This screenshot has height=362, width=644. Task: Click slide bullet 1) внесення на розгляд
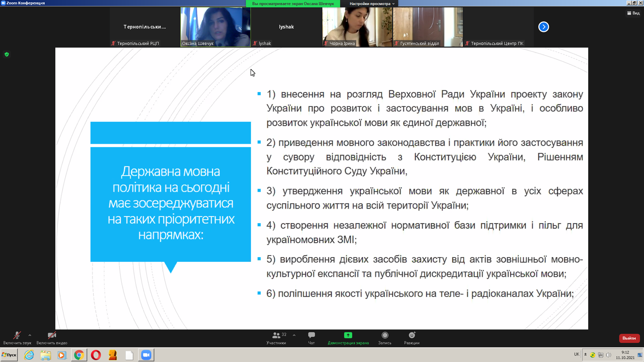point(425,108)
